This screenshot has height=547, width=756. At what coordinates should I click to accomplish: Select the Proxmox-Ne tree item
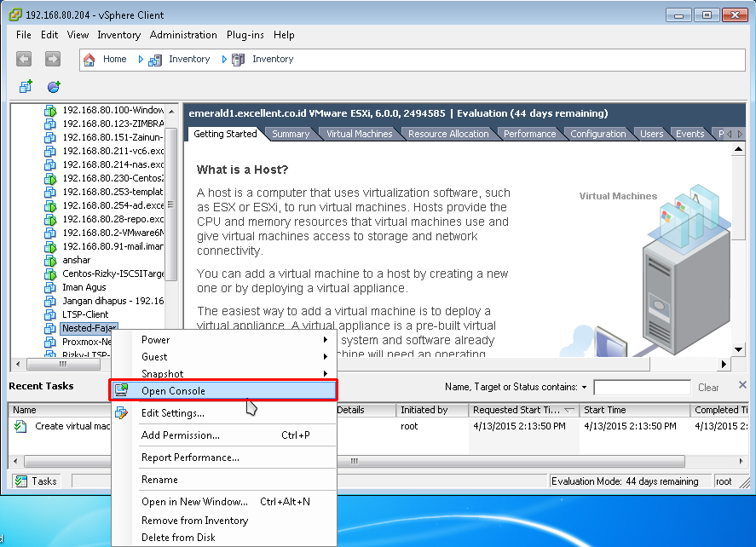coord(87,342)
